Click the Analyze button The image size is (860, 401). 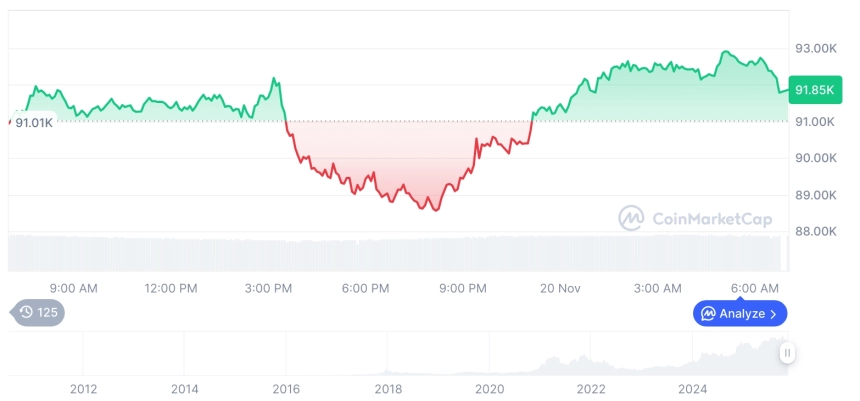pos(738,313)
